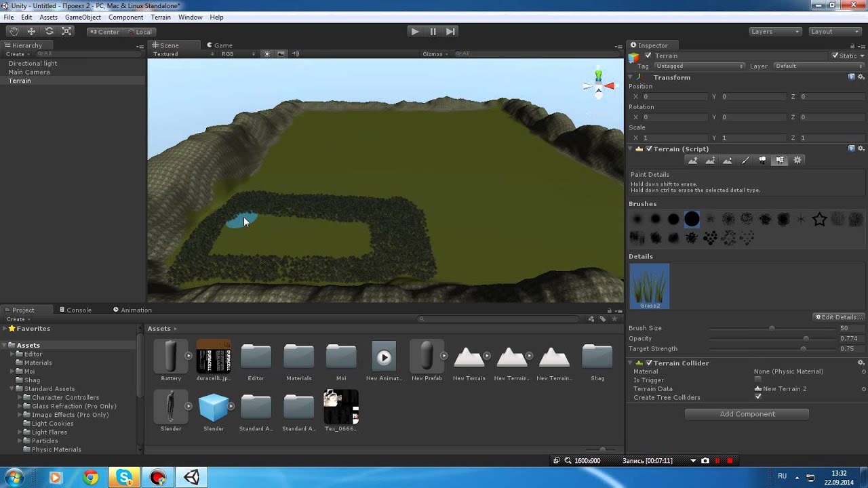Switch to the Console tab

click(x=75, y=310)
